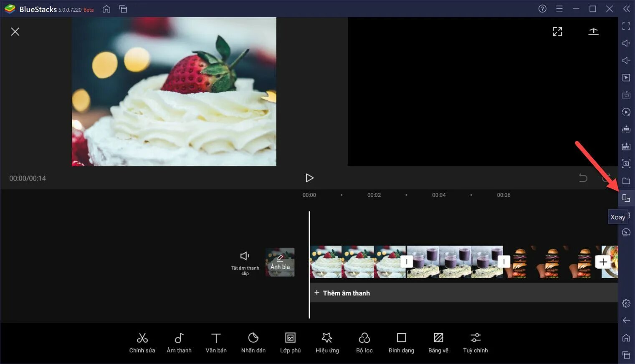Open BlueStacks help question mark
635x364 pixels.
542,9
